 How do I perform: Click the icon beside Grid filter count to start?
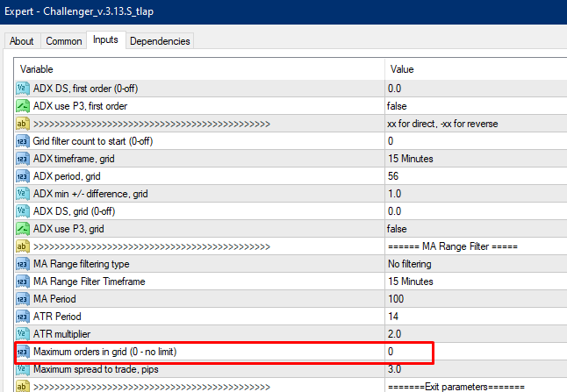[x=23, y=141]
